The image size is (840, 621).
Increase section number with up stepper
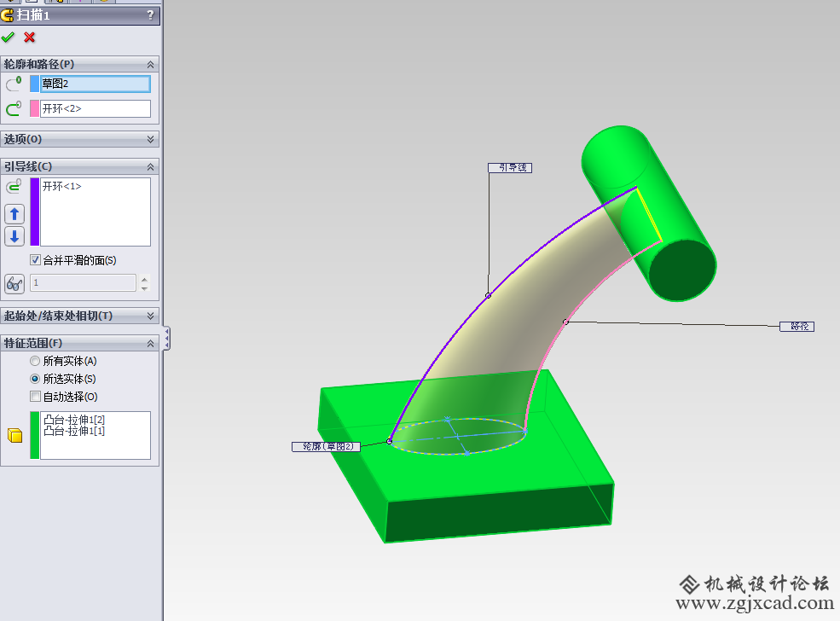pyautogui.click(x=145, y=279)
